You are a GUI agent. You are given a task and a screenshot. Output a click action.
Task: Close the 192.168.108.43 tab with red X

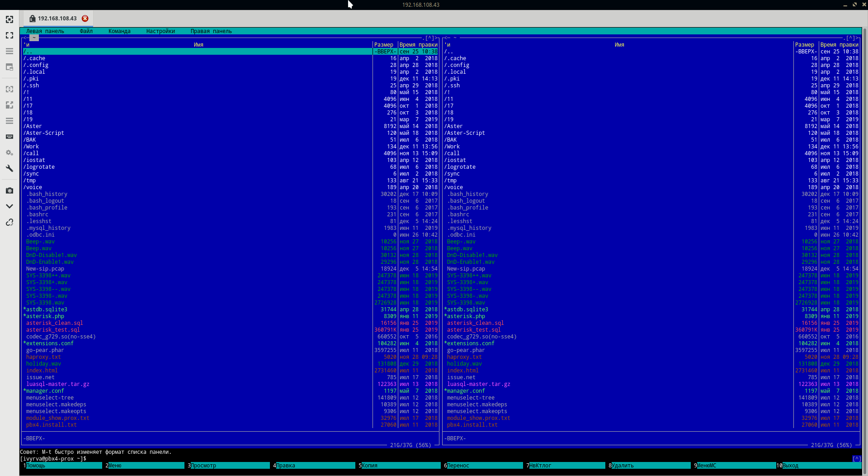tap(85, 19)
